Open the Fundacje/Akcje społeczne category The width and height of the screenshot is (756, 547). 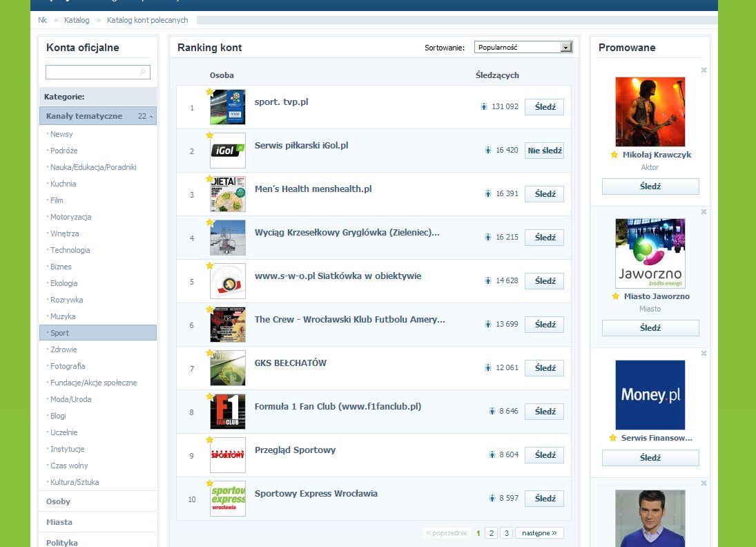coord(93,383)
